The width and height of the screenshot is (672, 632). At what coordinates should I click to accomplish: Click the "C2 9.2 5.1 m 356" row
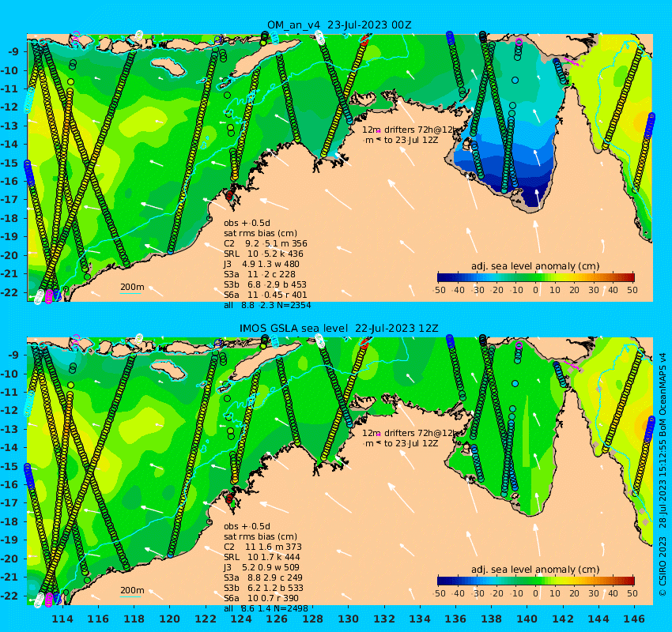point(266,243)
